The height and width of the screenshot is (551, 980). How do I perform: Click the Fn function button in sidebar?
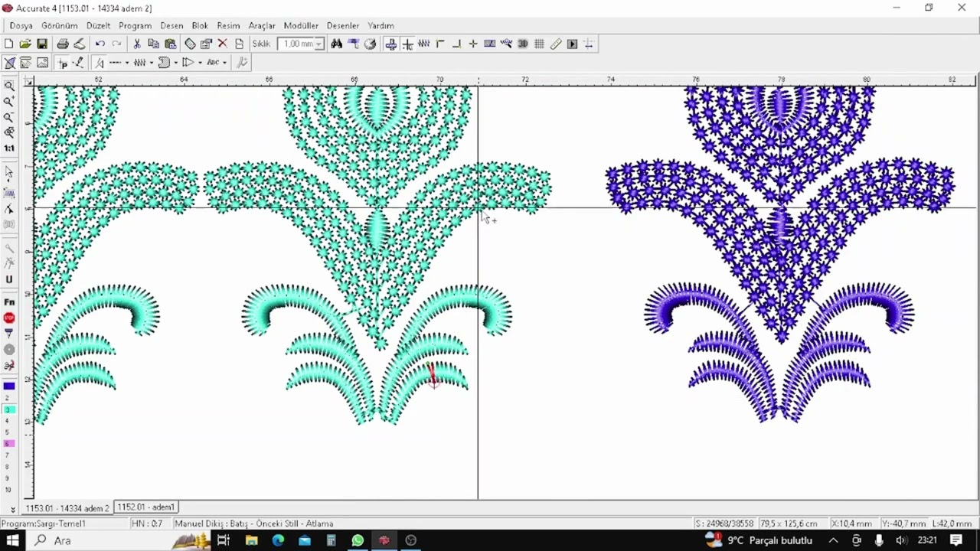[9, 302]
